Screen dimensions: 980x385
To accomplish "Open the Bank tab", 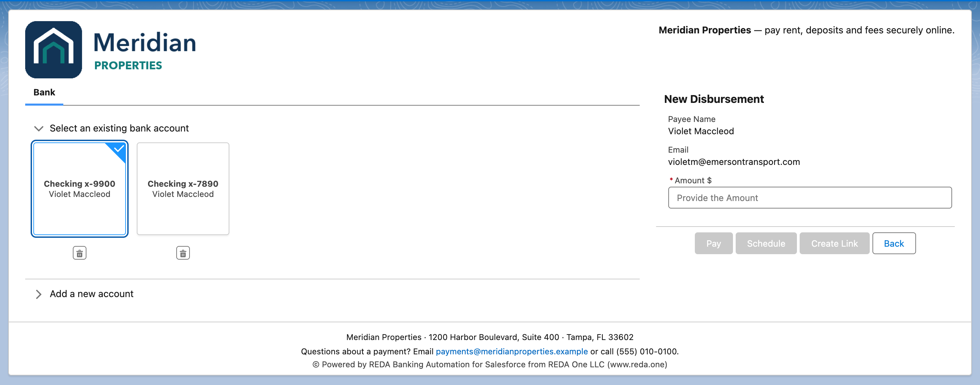I will [x=44, y=93].
